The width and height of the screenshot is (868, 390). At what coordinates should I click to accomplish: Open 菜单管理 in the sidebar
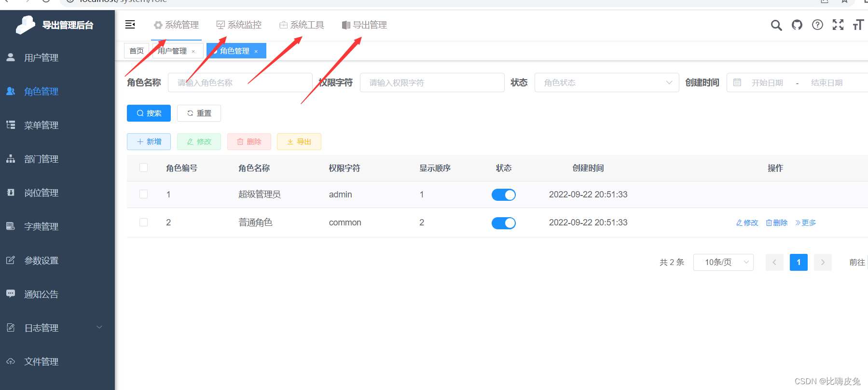57,125
